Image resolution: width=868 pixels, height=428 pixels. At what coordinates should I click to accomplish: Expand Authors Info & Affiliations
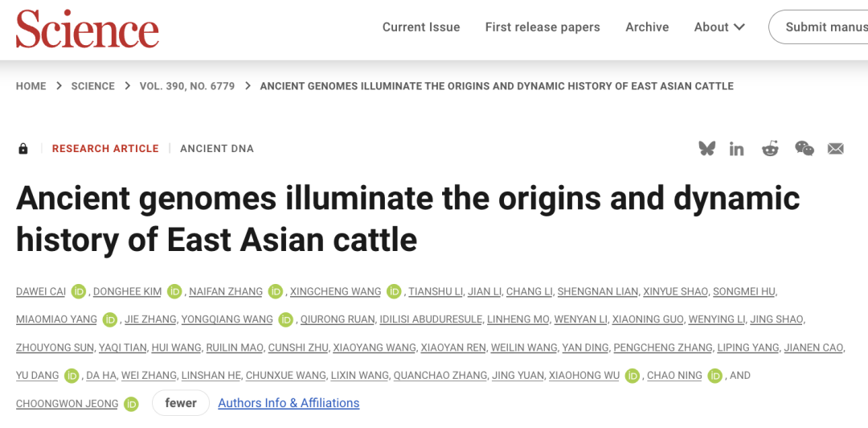coord(289,403)
